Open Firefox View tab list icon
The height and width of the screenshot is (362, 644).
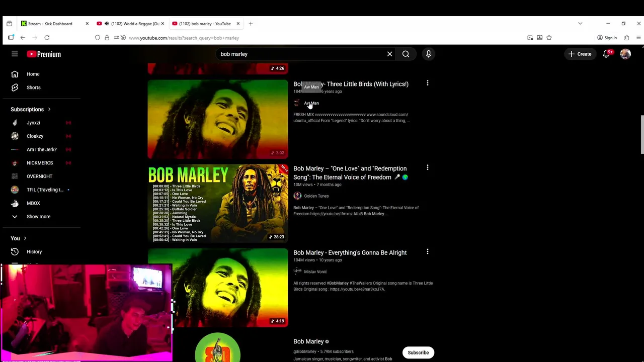9,24
